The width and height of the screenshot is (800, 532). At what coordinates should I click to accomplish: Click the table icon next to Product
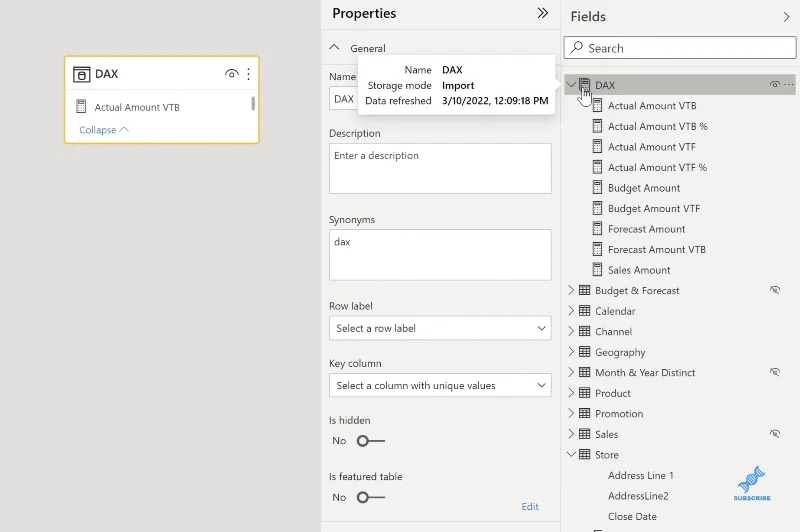[585, 393]
